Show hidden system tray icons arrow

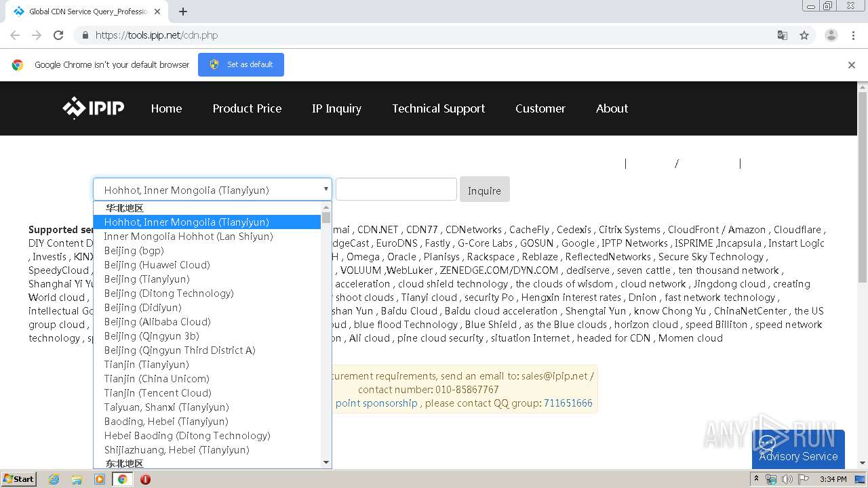pyautogui.click(x=757, y=479)
